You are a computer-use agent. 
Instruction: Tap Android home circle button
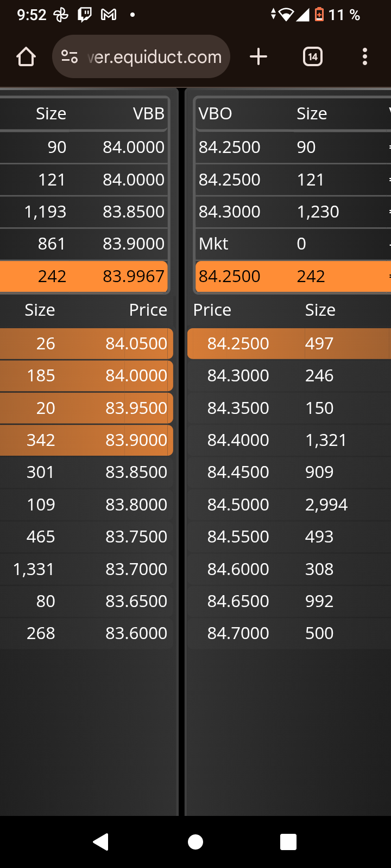click(195, 842)
